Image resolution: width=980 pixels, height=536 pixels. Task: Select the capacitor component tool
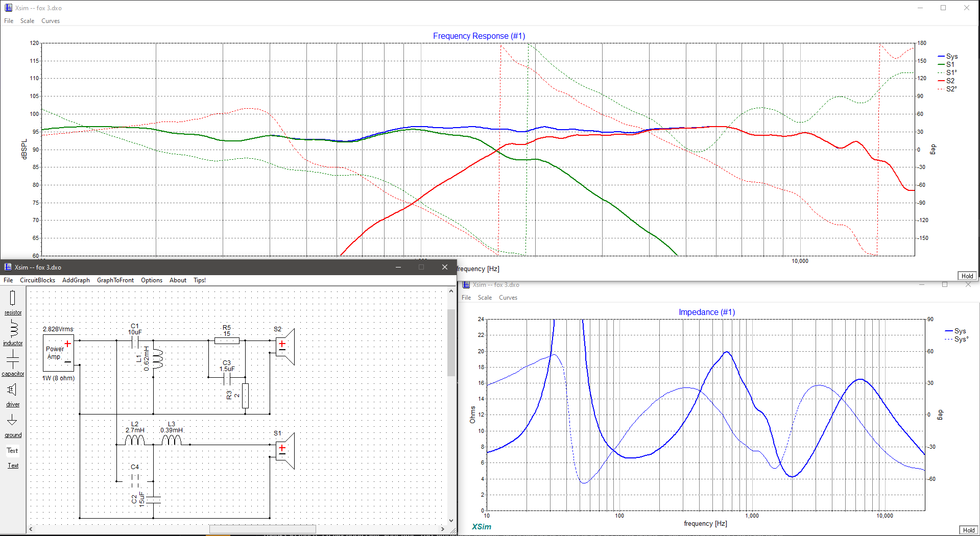[x=13, y=363]
